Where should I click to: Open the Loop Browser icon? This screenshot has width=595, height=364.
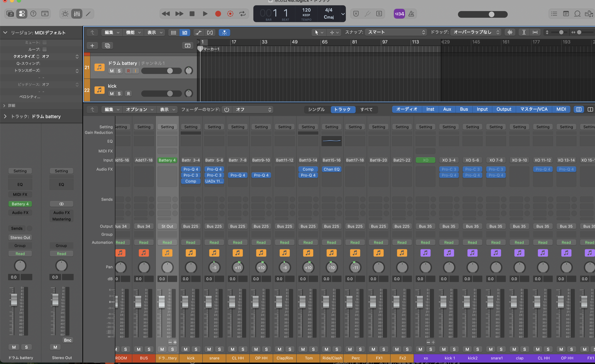(x=577, y=14)
